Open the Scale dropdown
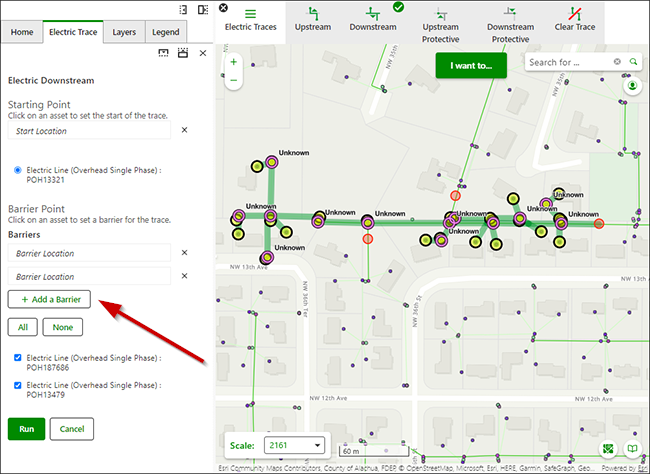650x474 pixels. (293, 444)
